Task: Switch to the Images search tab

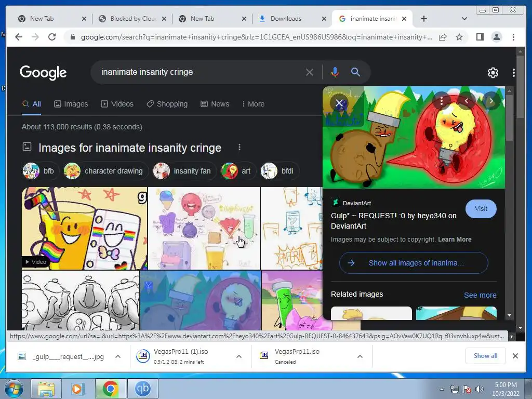Action: tap(71, 104)
